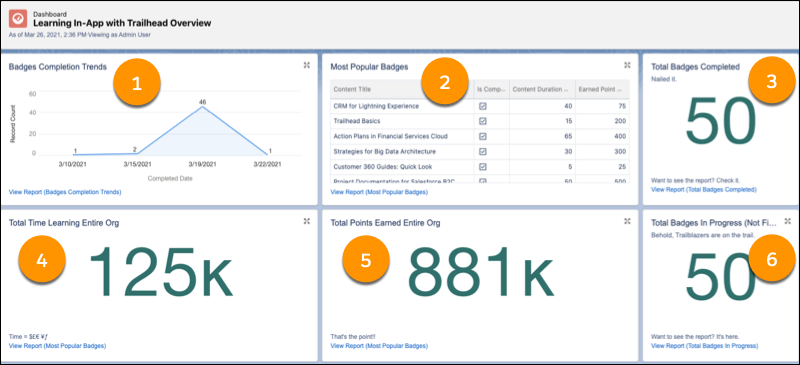Open View Report (Total Badges Completed) link
Image resolution: width=800 pixels, height=365 pixels.
[x=704, y=189]
